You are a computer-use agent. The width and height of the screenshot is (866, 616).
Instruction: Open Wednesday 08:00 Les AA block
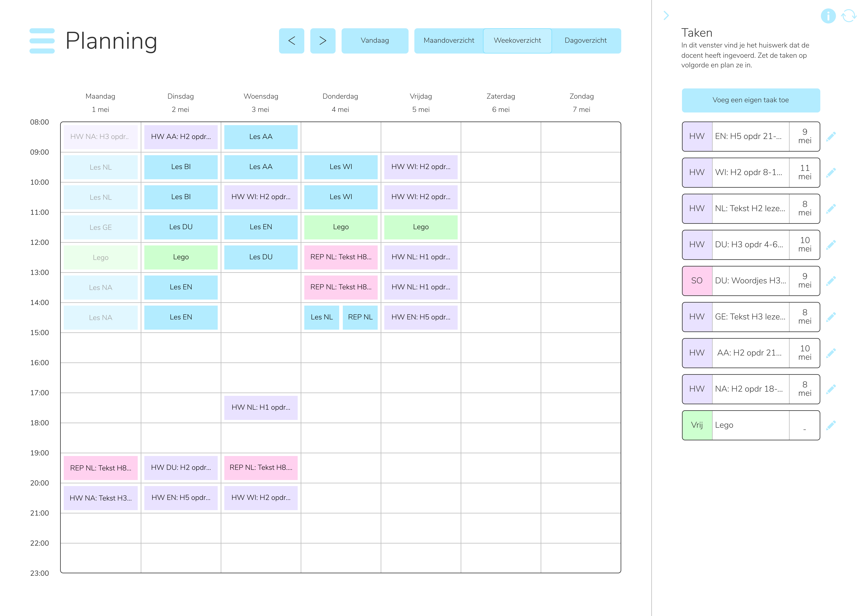[261, 137]
